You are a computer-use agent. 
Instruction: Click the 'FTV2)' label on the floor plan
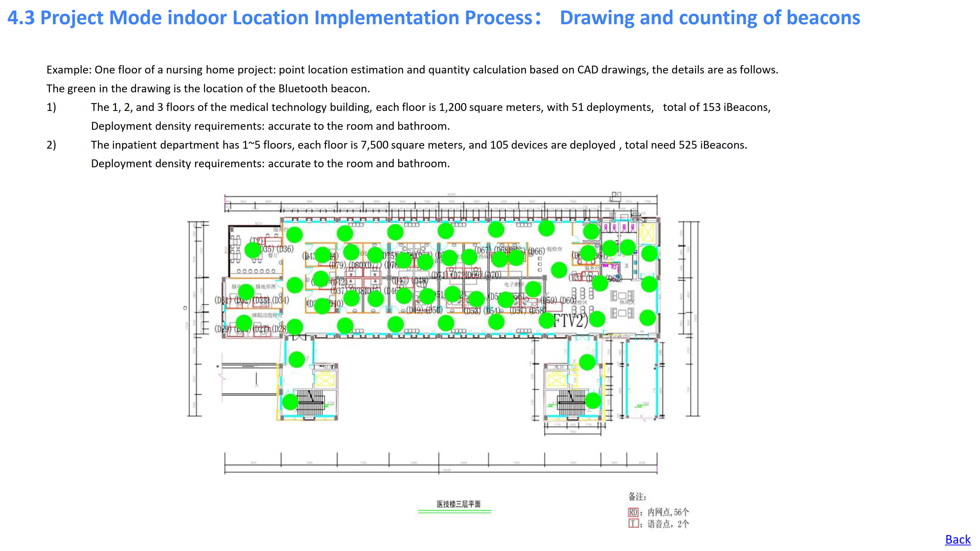coord(571,321)
